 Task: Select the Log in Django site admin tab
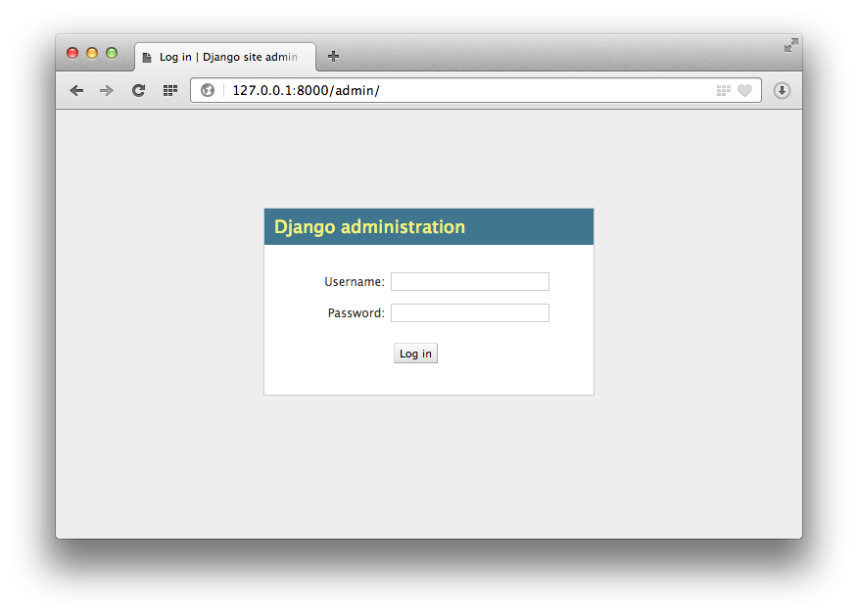(x=225, y=57)
